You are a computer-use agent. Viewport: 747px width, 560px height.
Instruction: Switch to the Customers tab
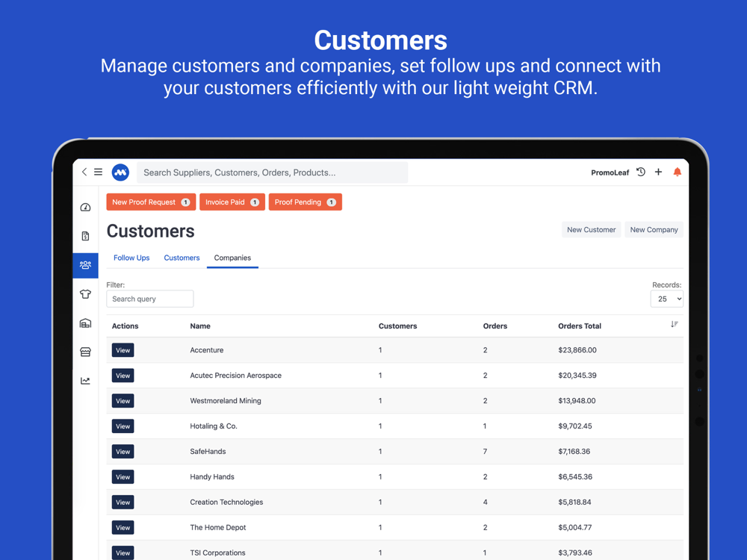tap(182, 258)
